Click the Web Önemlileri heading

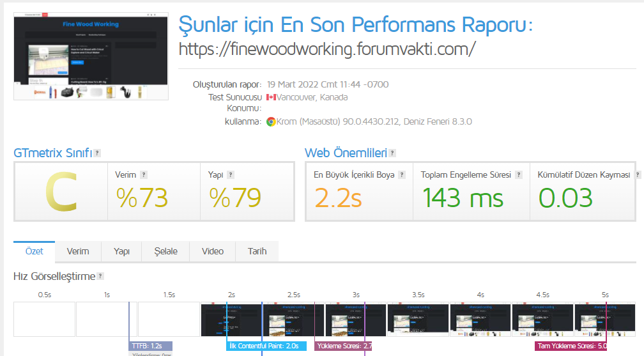pos(346,153)
